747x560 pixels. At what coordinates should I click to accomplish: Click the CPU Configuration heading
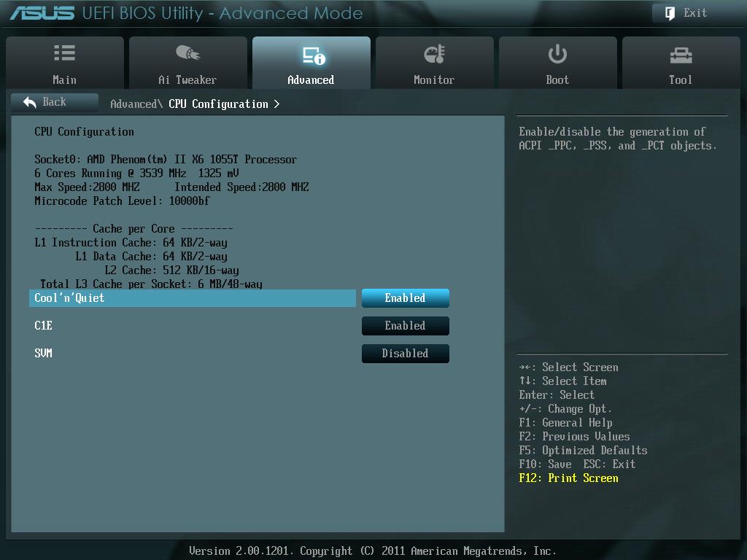point(84,132)
